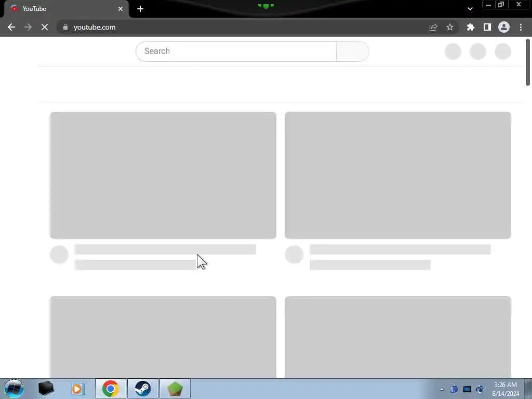This screenshot has width=532, height=399.
Task: Close the YouTube tab
Action: [x=121, y=9]
